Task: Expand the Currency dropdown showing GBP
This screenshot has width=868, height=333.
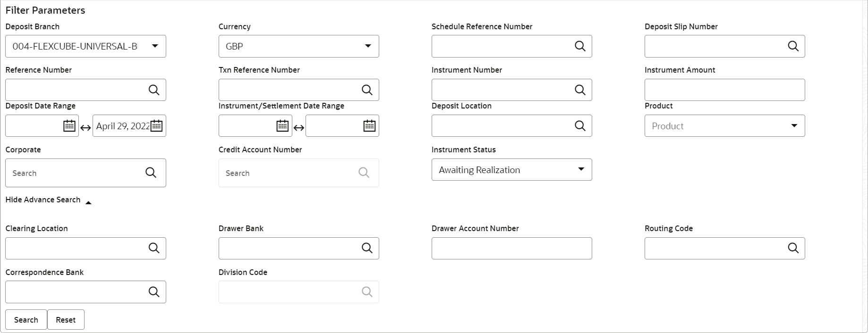Action: click(368, 46)
